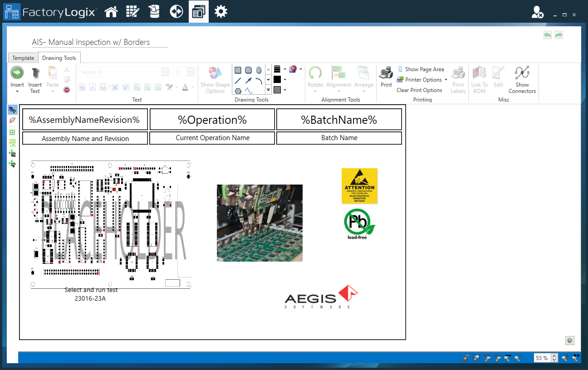The width and height of the screenshot is (588, 370).
Task: Select the ellipse shape drawing tool
Action: [x=259, y=70]
